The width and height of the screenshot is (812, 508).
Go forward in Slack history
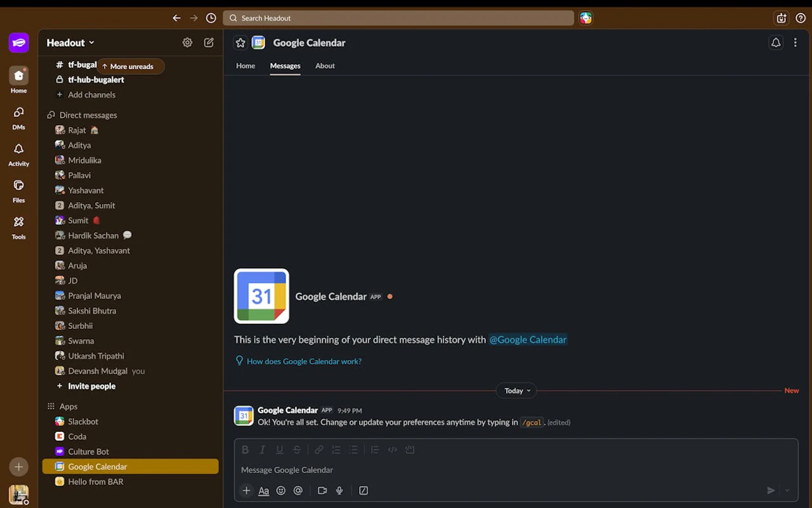click(194, 18)
